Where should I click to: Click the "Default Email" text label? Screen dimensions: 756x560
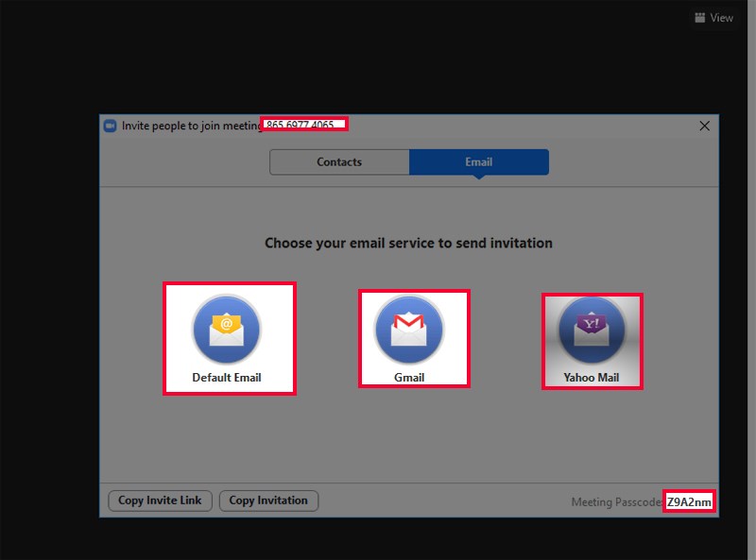[x=227, y=378]
